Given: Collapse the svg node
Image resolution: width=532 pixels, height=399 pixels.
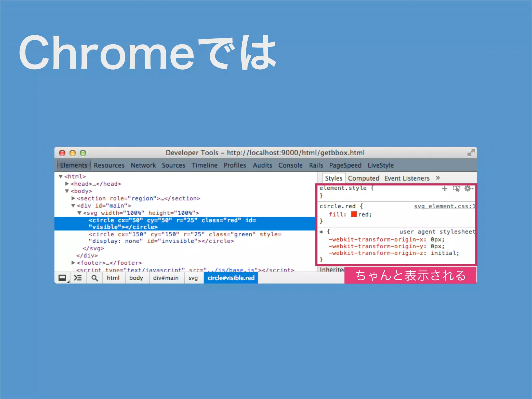Looking at the screenshot, I should click(79, 213).
